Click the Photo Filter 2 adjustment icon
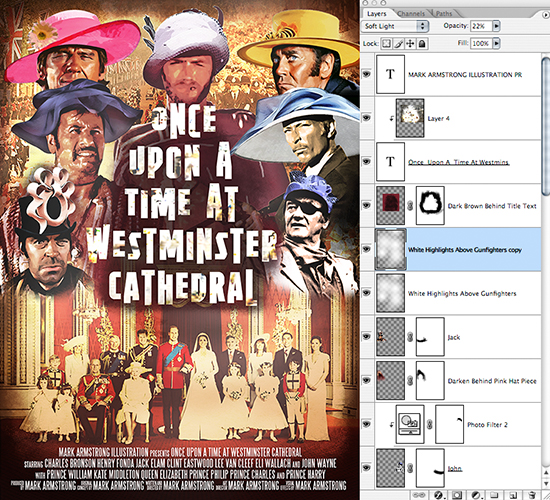Screen dimensions: 550x500 click(x=410, y=424)
